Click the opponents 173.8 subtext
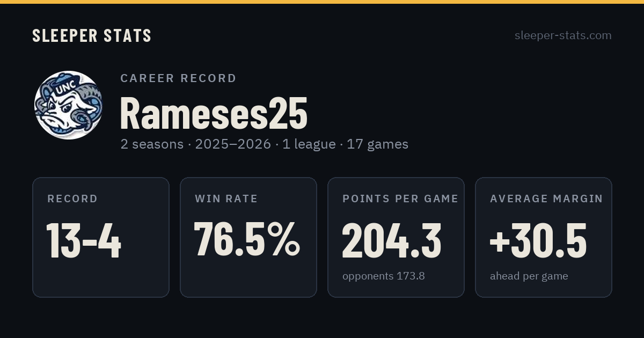The height and width of the screenshot is (338, 644). pos(384,276)
